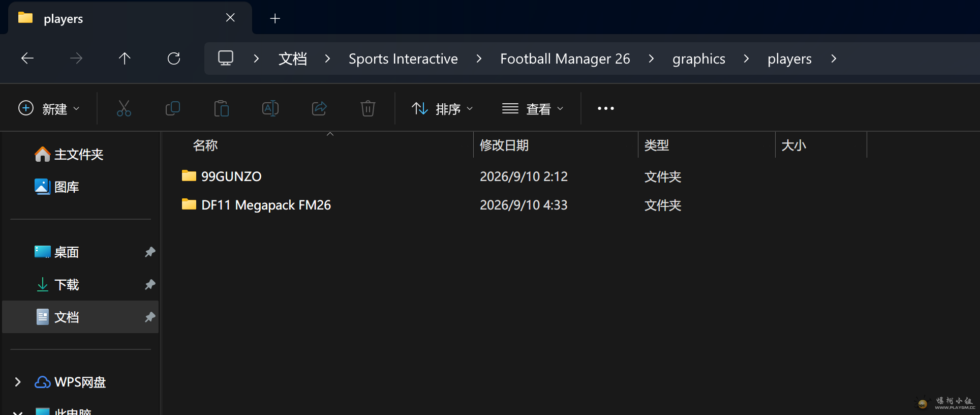The image size is (980, 415).
Task: Open 下载 in the sidebar
Action: pos(57,284)
